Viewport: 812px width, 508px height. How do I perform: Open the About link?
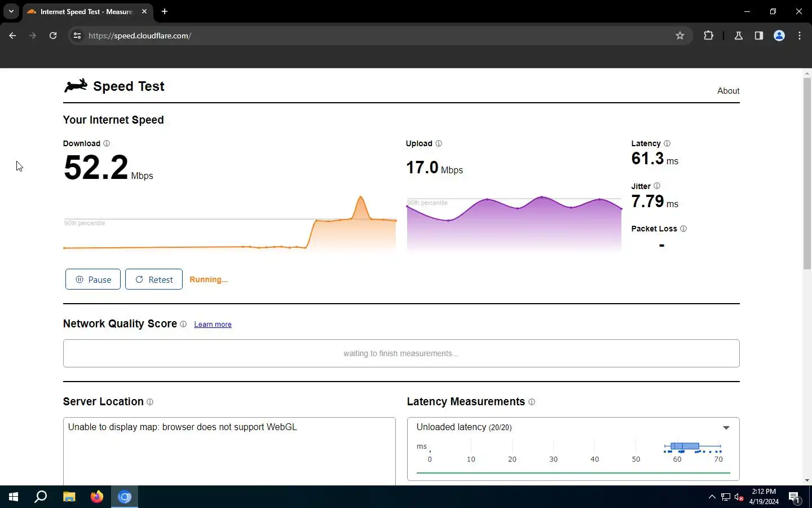point(728,91)
